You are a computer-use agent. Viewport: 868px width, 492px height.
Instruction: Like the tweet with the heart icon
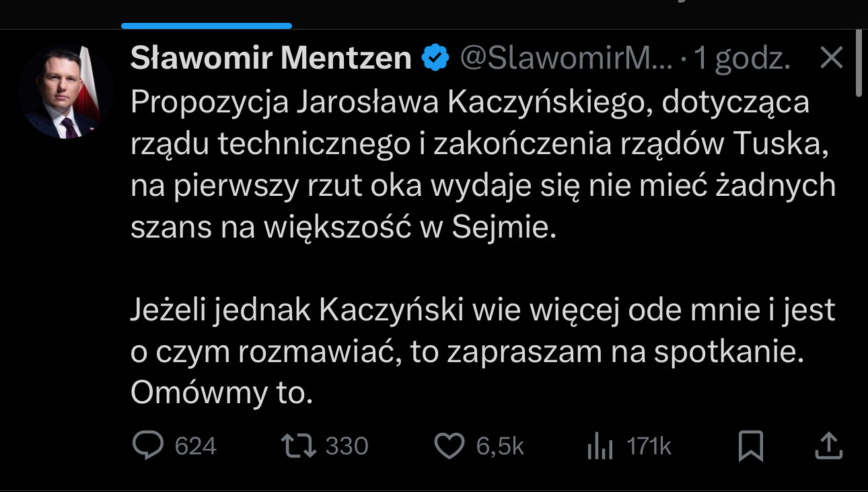coord(450,446)
